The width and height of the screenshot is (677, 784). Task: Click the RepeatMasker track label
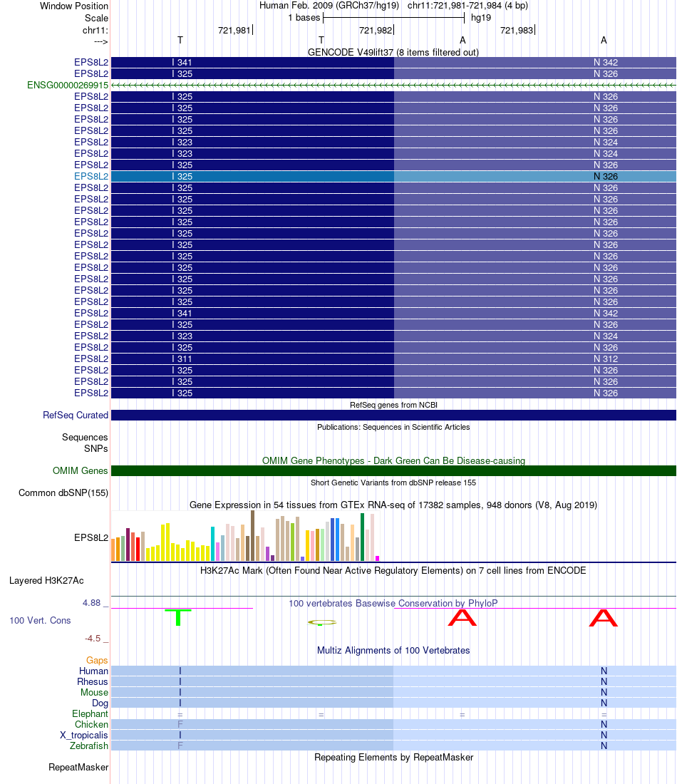[x=78, y=768]
